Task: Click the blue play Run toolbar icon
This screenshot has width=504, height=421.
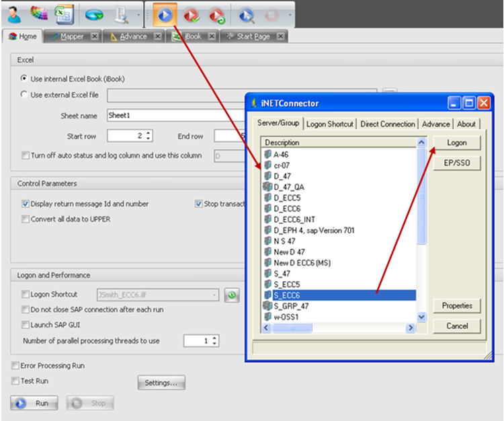Action: click(166, 14)
